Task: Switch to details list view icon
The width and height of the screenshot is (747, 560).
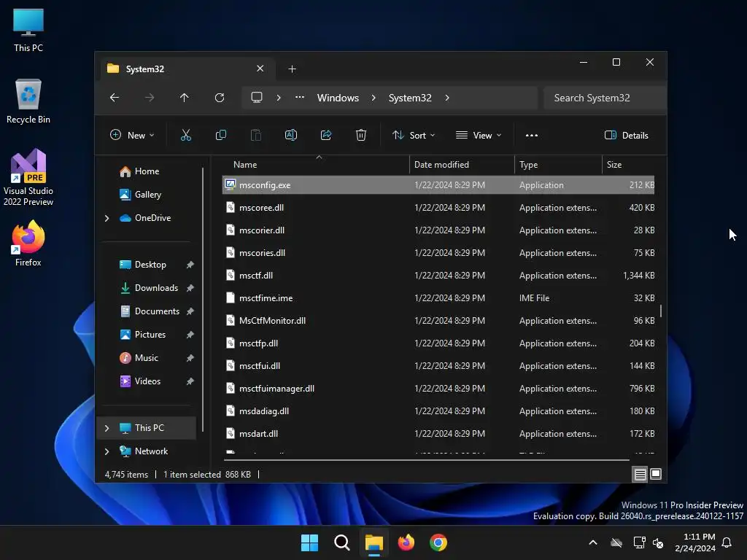Action: pyautogui.click(x=640, y=474)
